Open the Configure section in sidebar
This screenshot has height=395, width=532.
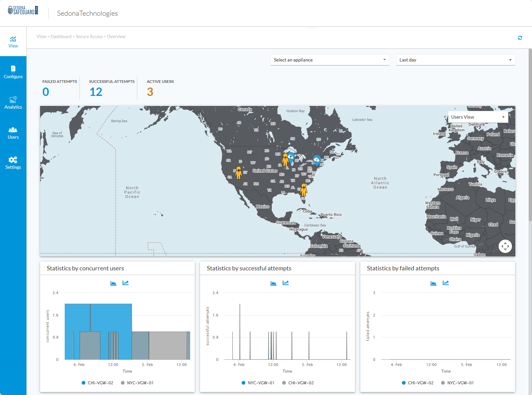coord(13,72)
